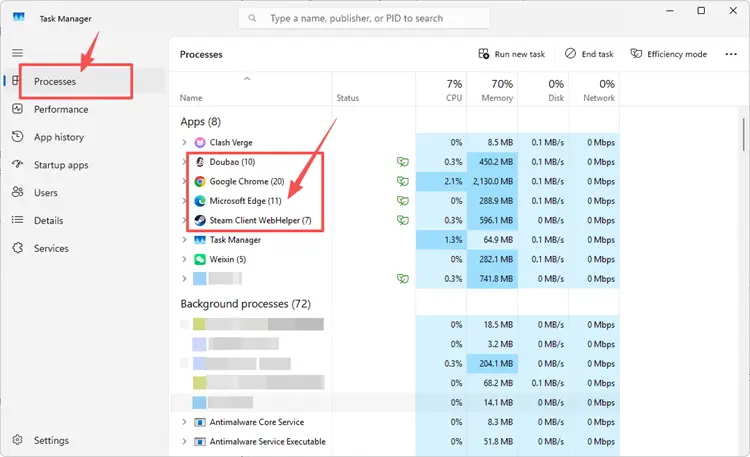This screenshot has height=457, width=750.
Task: Click the sort arrow above Name column
Action: [x=247, y=78]
